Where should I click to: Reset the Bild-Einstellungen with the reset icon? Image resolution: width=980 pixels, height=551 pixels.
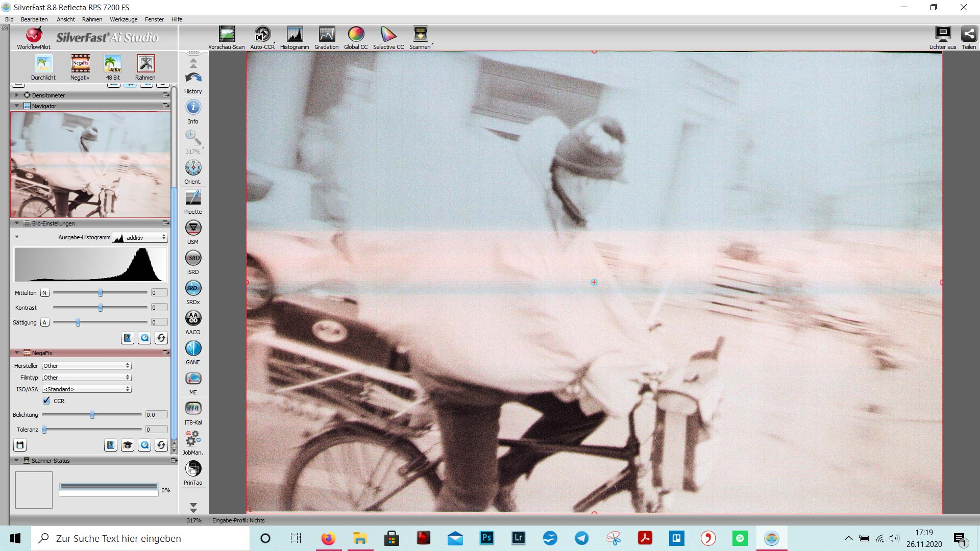coord(161,338)
